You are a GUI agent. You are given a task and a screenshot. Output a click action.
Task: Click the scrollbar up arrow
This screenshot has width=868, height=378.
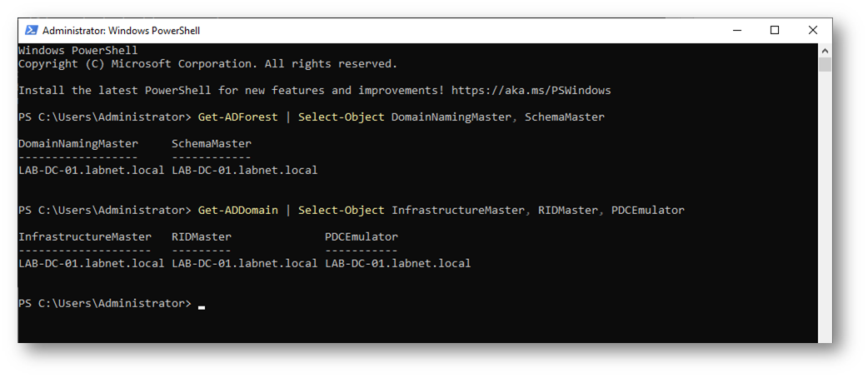tap(825, 50)
